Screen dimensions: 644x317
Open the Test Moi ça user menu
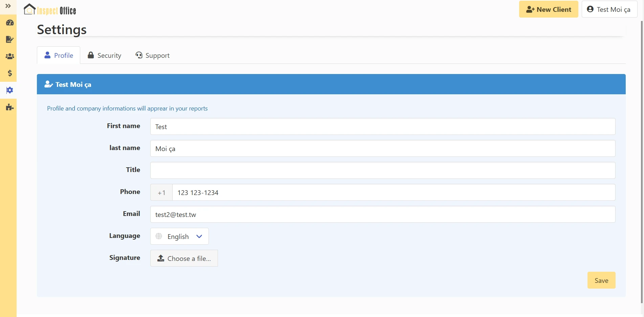pyautogui.click(x=609, y=9)
